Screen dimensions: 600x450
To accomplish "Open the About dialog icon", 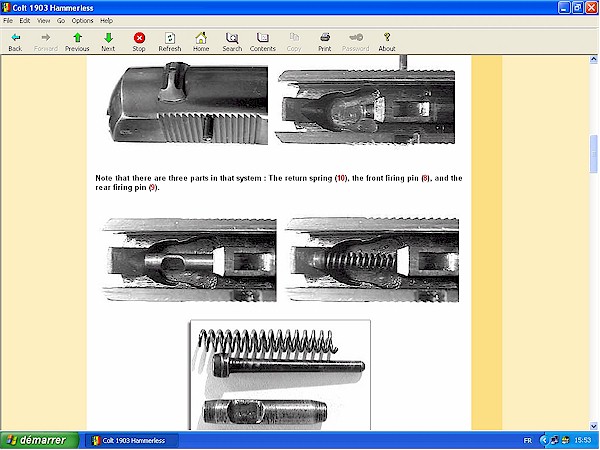I will (x=387, y=37).
